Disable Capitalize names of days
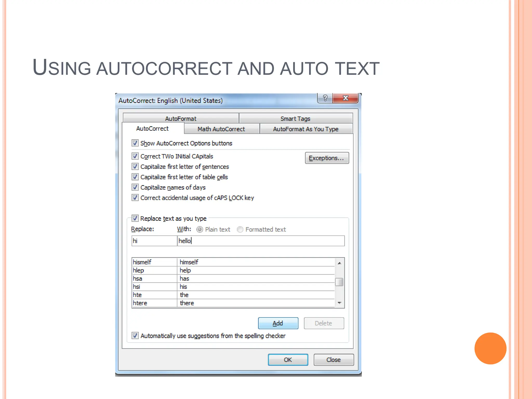The image size is (532, 399). pos(135,187)
